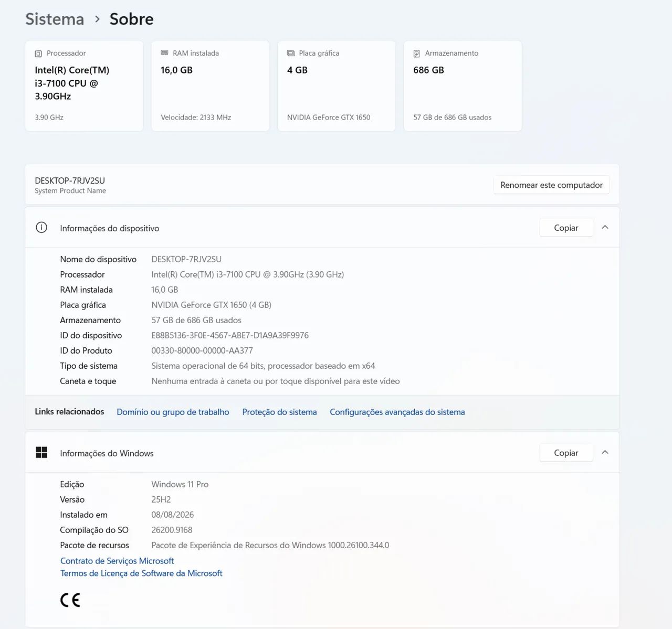Click the Armazenamento drive icon
Screen dimensions: 672x629
pos(416,54)
